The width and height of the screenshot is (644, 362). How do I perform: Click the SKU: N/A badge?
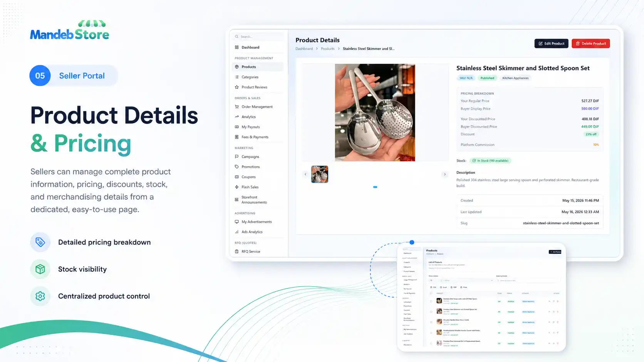[466, 78]
